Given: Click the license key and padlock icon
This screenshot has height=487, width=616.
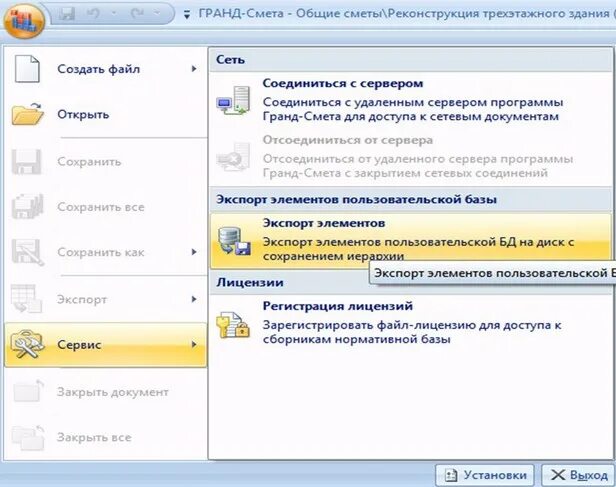Looking at the screenshot, I should click(x=233, y=325).
